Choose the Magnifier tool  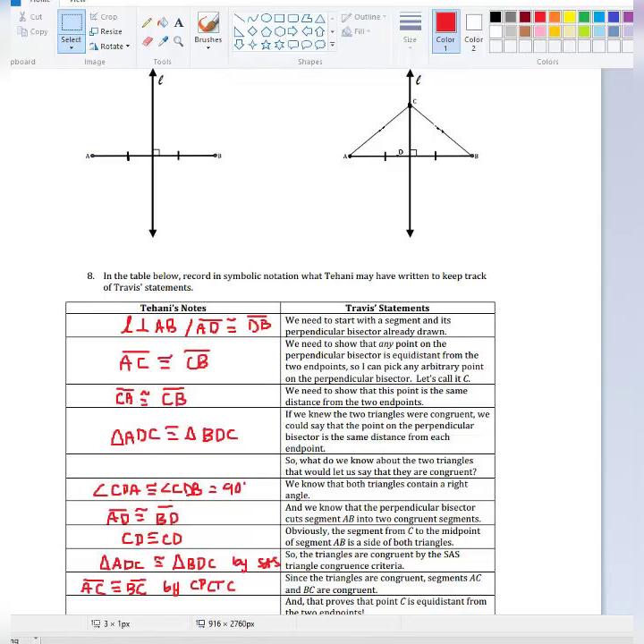coord(178,41)
